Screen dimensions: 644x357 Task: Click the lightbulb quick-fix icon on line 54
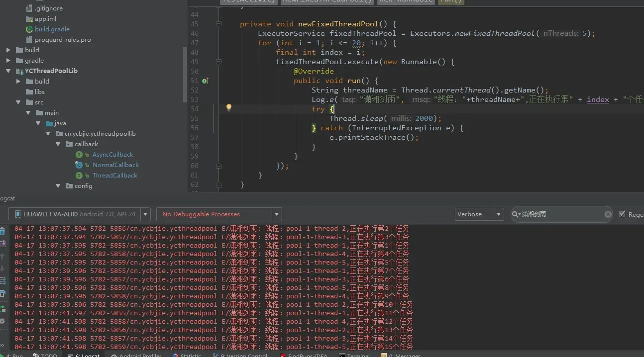click(229, 107)
